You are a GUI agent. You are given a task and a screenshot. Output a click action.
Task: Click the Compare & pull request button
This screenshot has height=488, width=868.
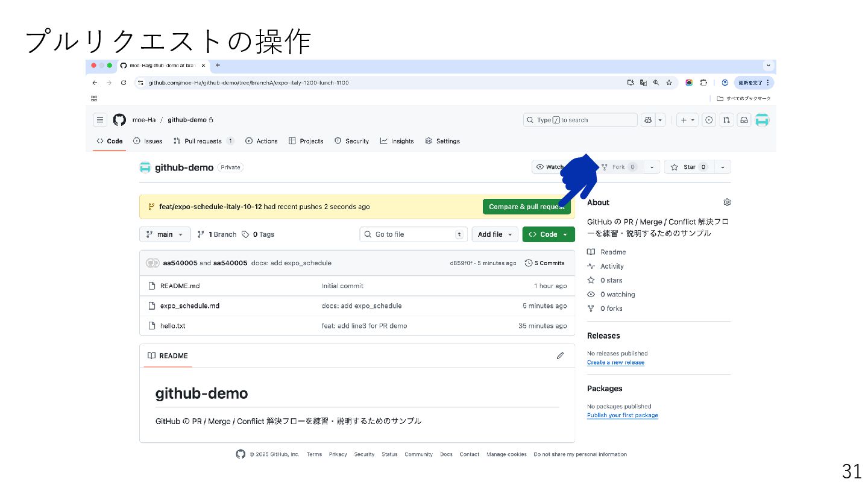pos(526,207)
